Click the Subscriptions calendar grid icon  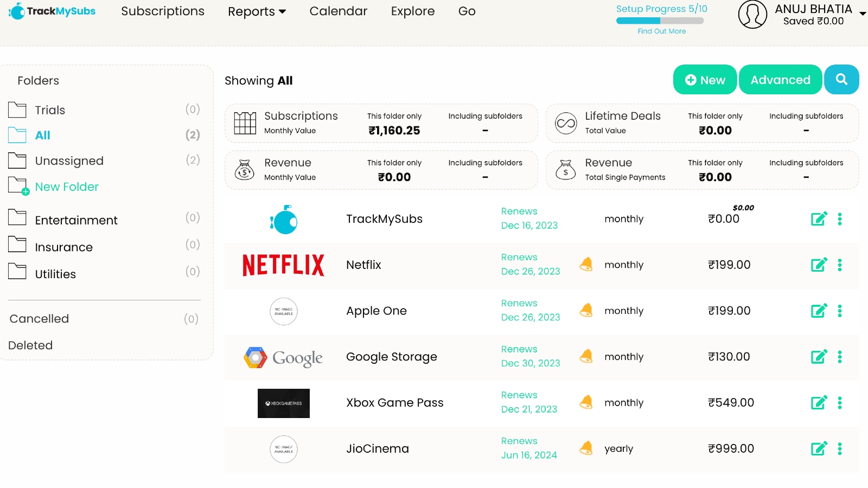click(245, 123)
